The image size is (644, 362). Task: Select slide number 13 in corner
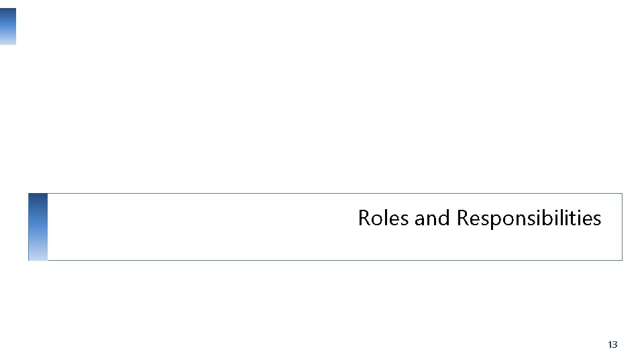612,345
